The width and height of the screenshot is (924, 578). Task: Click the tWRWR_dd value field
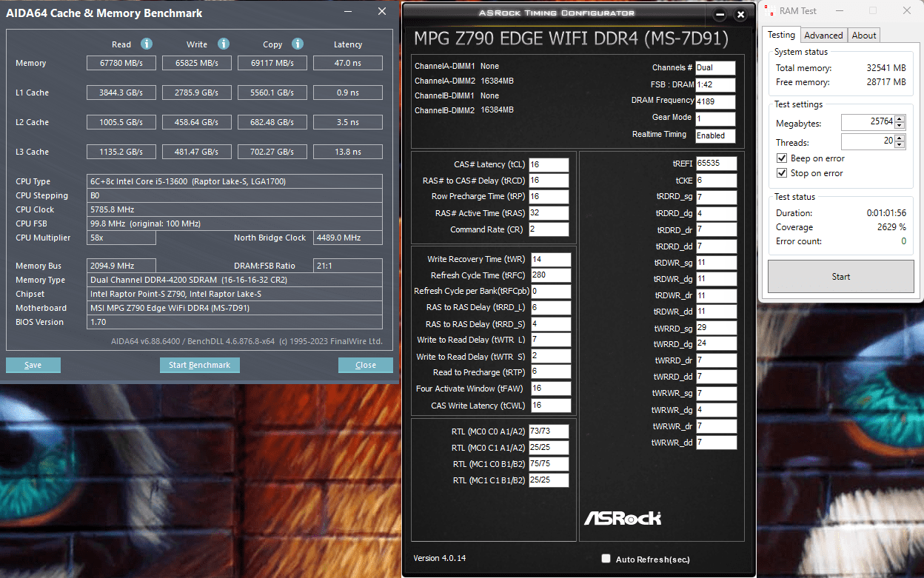click(716, 443)
